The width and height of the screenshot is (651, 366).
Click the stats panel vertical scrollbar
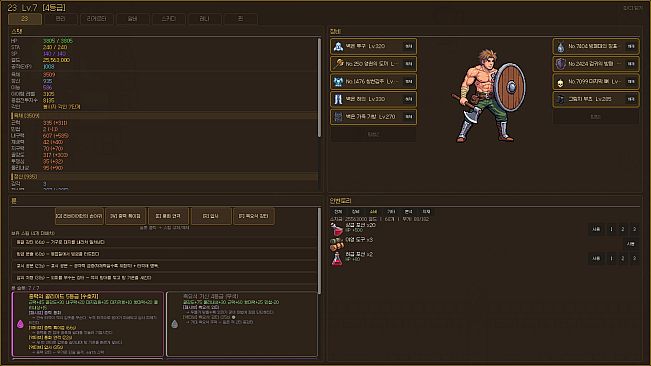[319, 88]
